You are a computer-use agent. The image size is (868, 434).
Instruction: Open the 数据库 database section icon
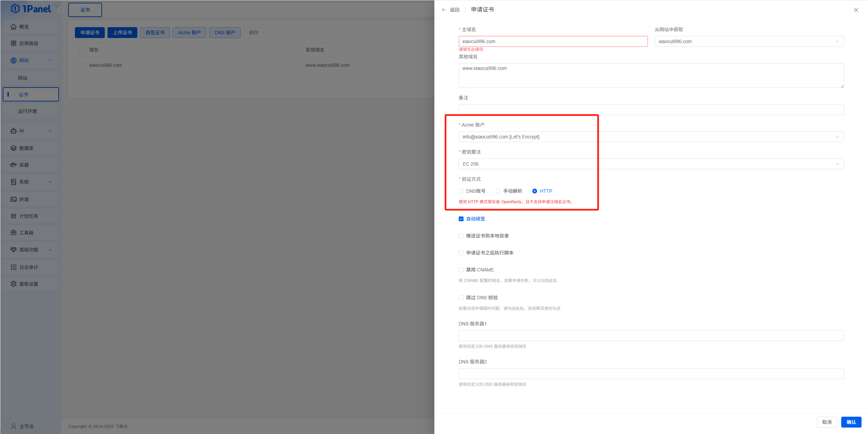(14, 148)
